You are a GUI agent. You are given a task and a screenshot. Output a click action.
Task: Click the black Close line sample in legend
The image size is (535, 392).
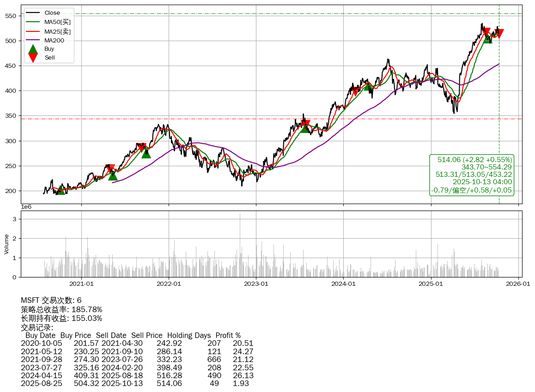pyautogui.click(x=33, y=13)
